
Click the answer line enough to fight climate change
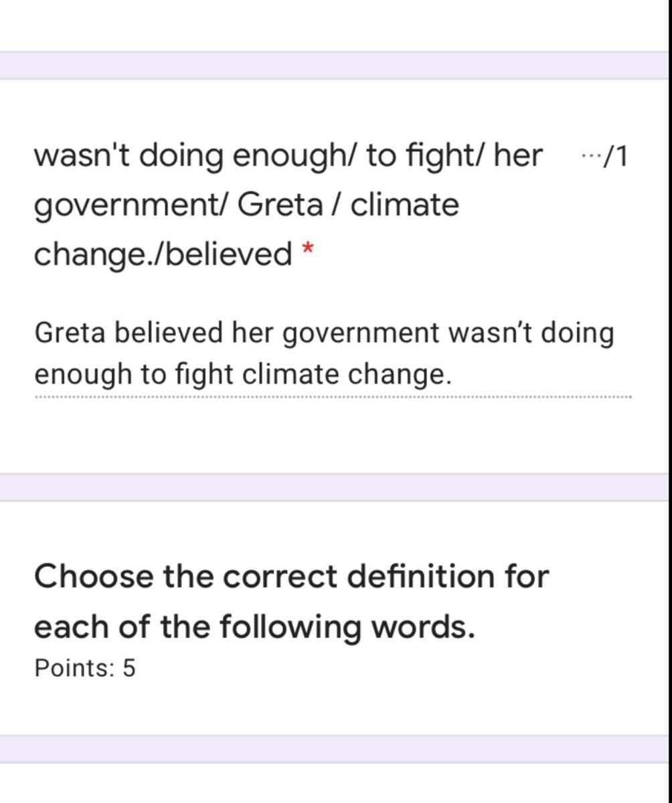pos(243,374)
